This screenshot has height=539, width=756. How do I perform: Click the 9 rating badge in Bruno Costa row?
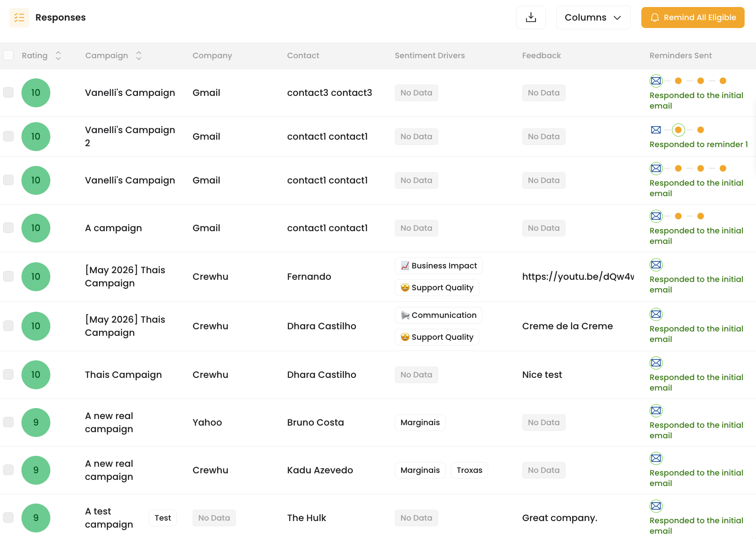[x=36, y=423]
